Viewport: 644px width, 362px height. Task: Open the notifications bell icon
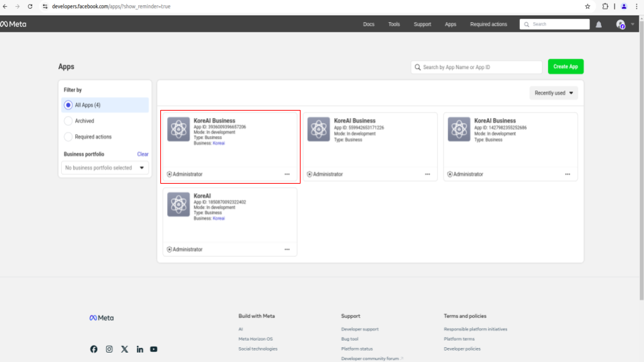coord(599,25)
